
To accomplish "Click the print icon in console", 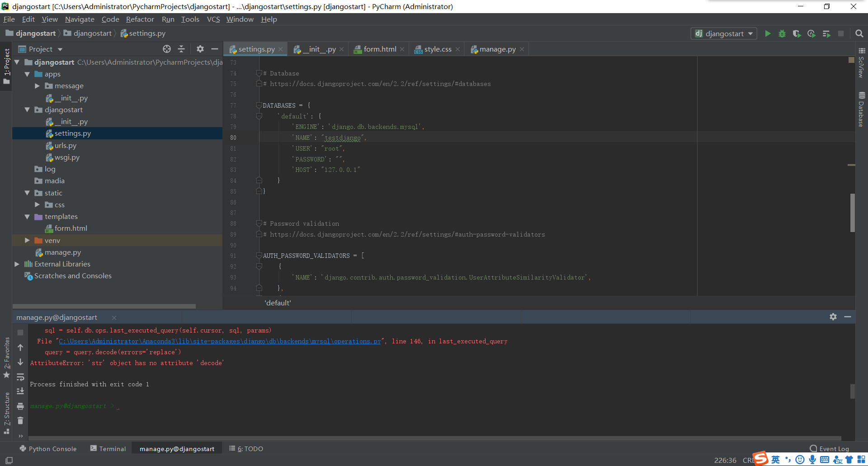I will click(20, 406).
